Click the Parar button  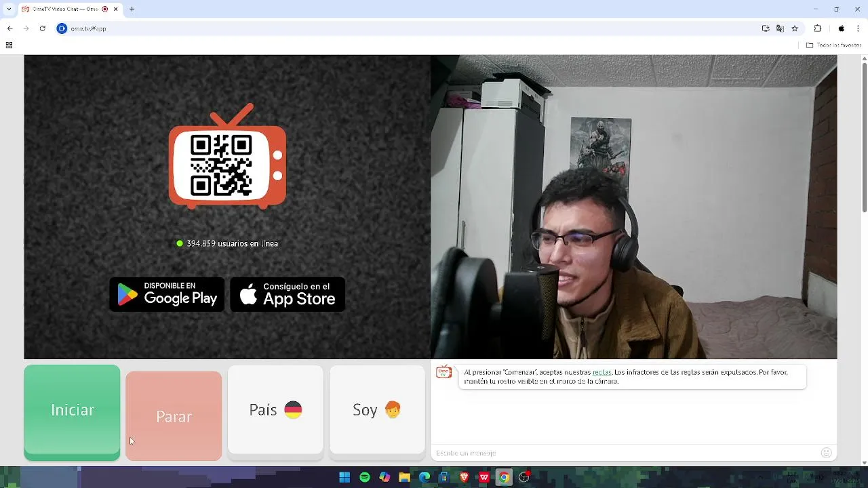174,415
